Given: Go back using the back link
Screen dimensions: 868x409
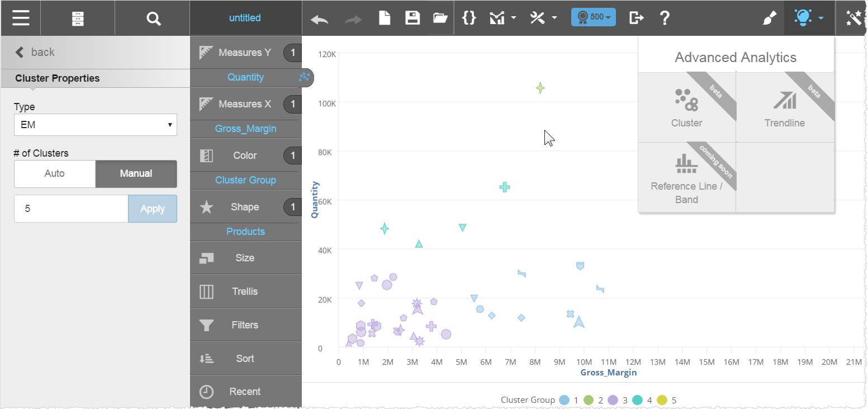Looking at the screenshot, I should point(35,52).
